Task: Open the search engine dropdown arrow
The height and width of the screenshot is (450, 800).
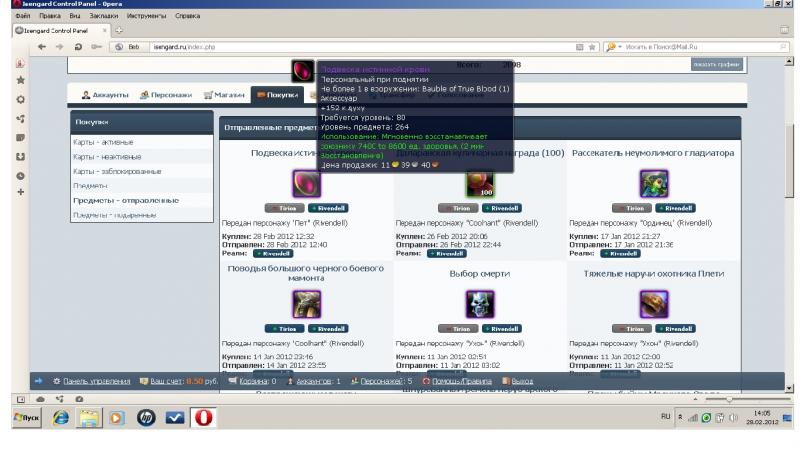Action: pos(620,47)
